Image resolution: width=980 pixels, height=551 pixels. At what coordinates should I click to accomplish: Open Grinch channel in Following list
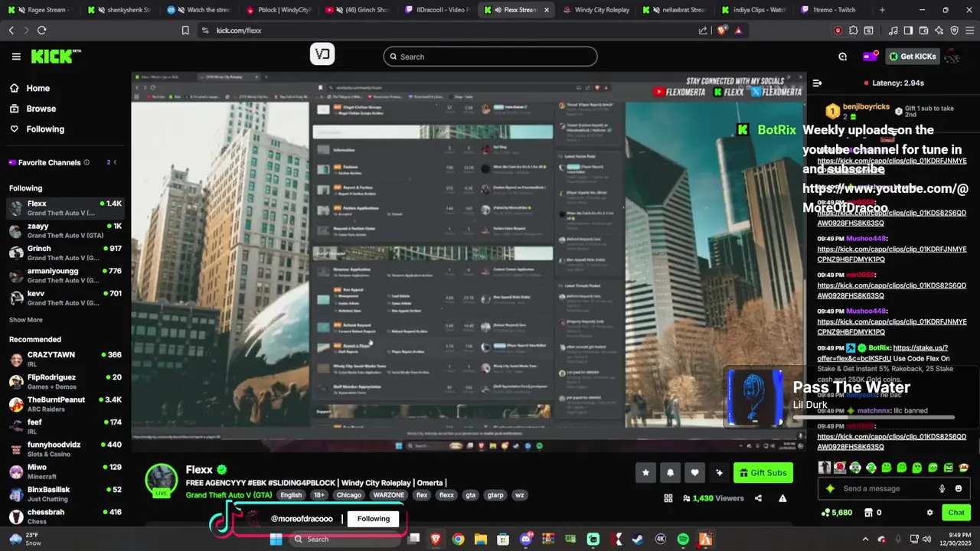point(65,253)
